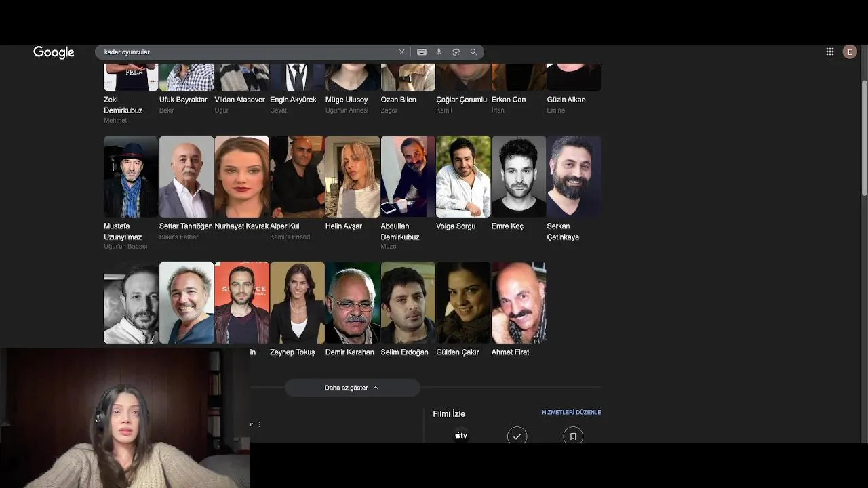868x488 pixels.
Task: Click the name Ufuk Bayraktar
Action: (183, 100)
